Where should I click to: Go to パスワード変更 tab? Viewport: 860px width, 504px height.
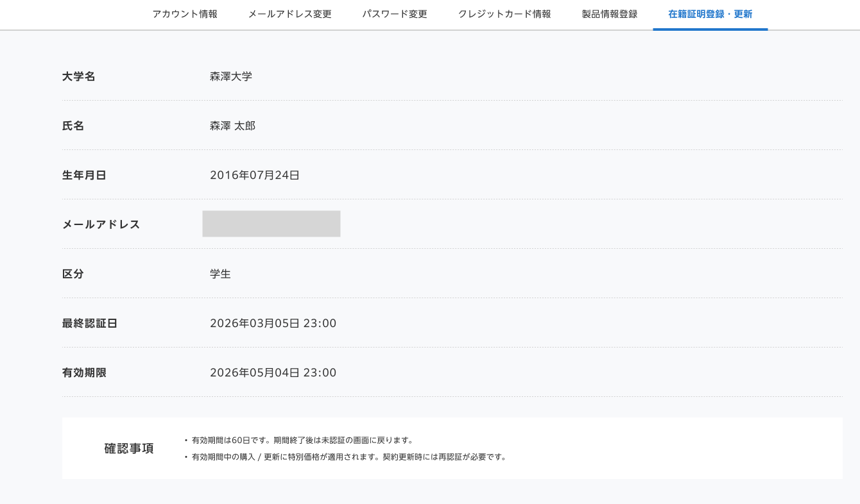(x=395, y=14)
